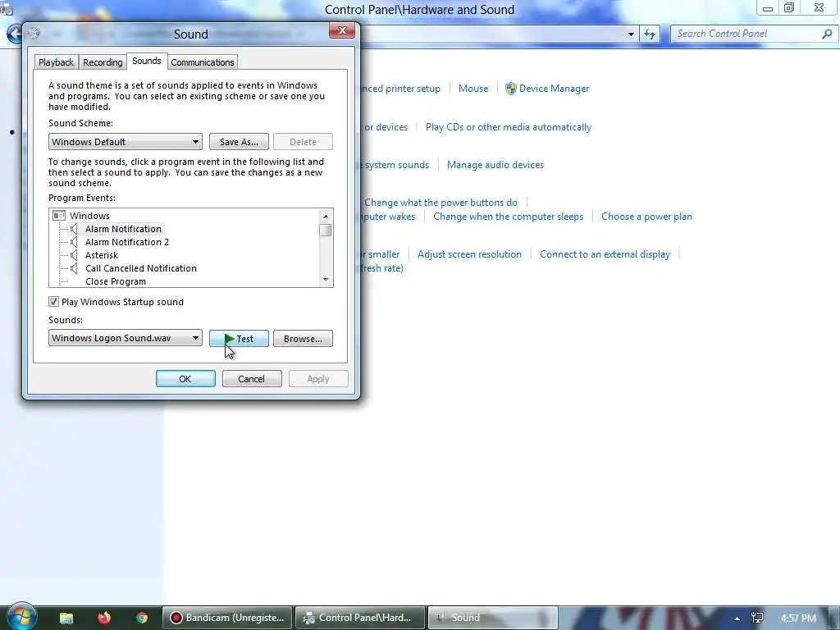The width and height of the screenshot is (840, 630).
Task: Click the network icon in system tray
Action: click(x=757, y=618)
